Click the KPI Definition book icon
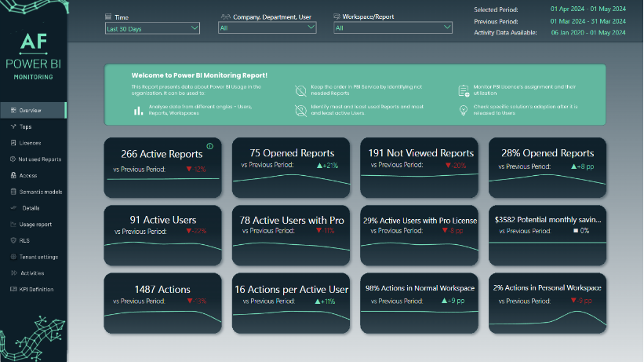The height and width of the screenshot is (362, 644). [x=13, y=289]
